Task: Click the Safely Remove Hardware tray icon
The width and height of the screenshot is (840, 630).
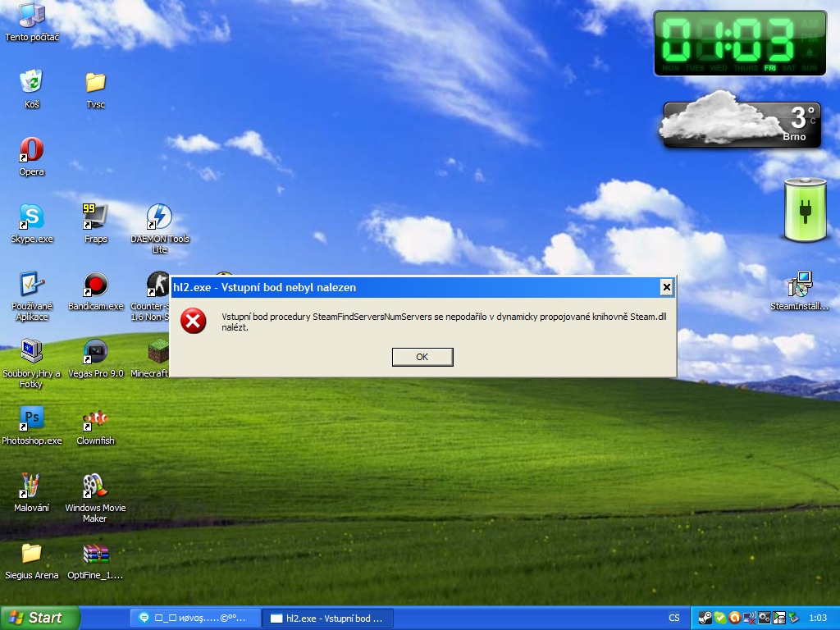Action: pos(793,618)
